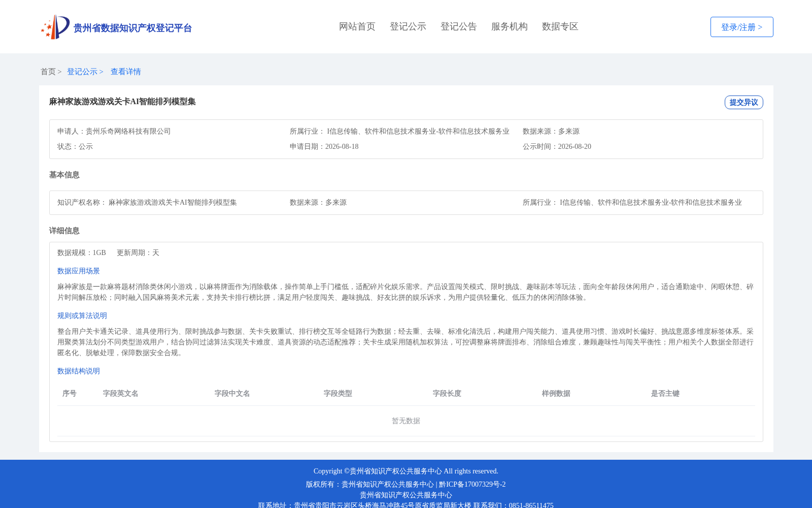Viewport: 812px width, 508px height.
Task: Go to 登记公示 in the navigation bar
Action: [408, 26]
